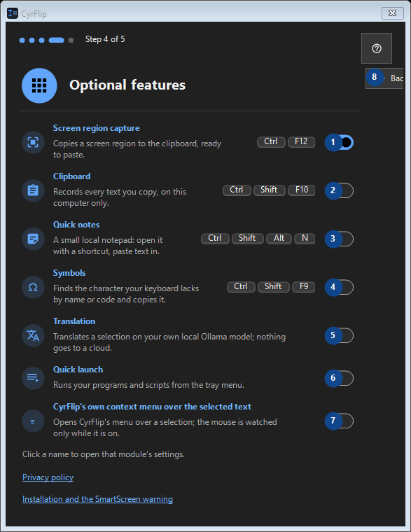Image resolution: width=411 pixels, height=532 pixels.
Task: Enable the Translation toggle
Action: coord(340,335)
